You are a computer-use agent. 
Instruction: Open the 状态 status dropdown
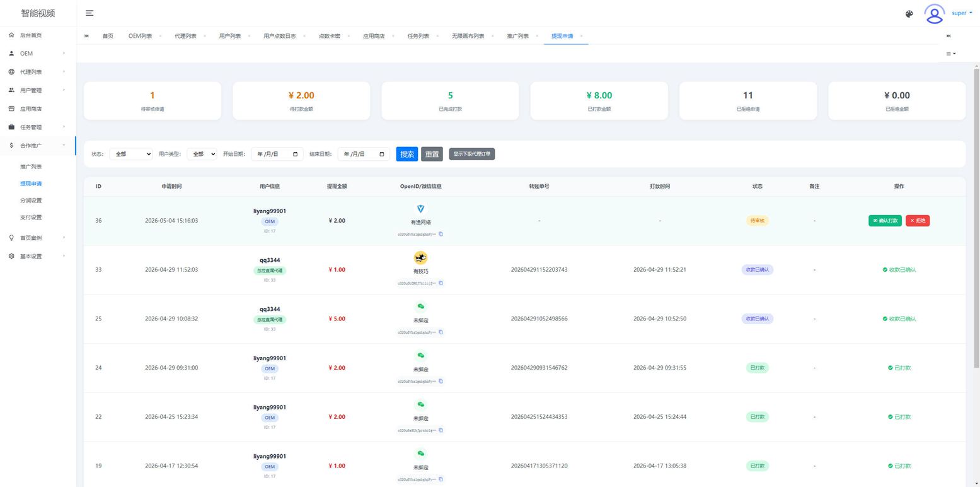tap(131, 154)
